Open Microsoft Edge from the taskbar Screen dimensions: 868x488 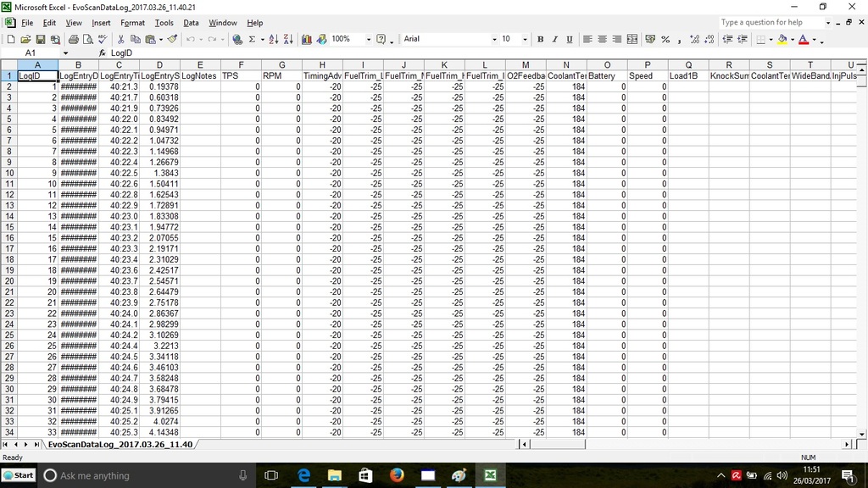coord(304,475)
